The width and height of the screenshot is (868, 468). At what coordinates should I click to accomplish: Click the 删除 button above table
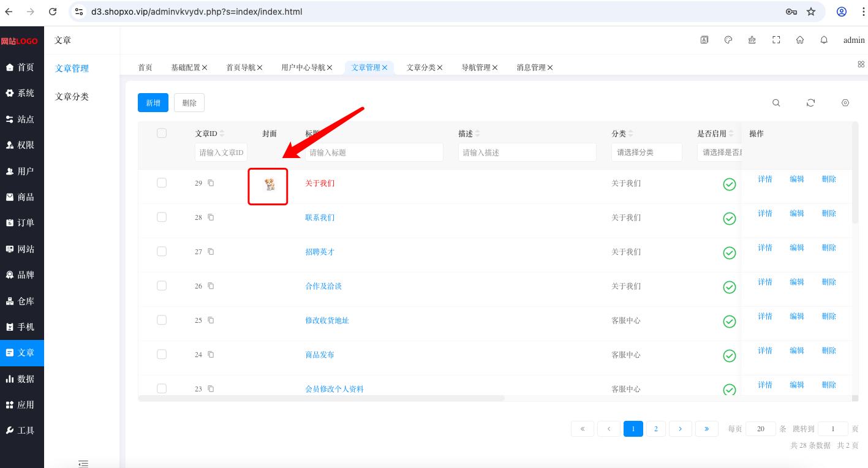pyautogui.click(x=189, y=103)
